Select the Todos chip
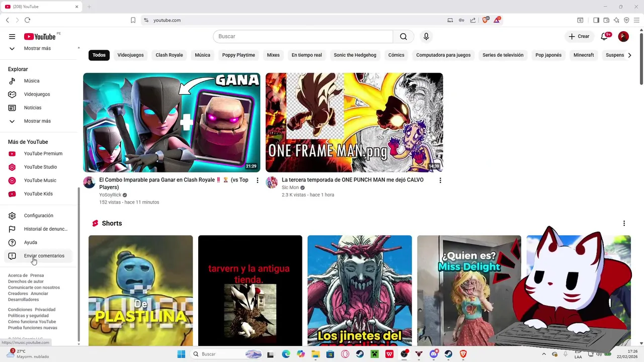The width and height of the screenshot is (644, 362). point(99,55)
